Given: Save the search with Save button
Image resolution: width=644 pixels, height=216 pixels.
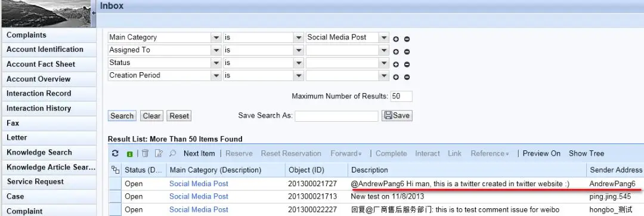Looking at the screenshot, I should tap(397, 116).
